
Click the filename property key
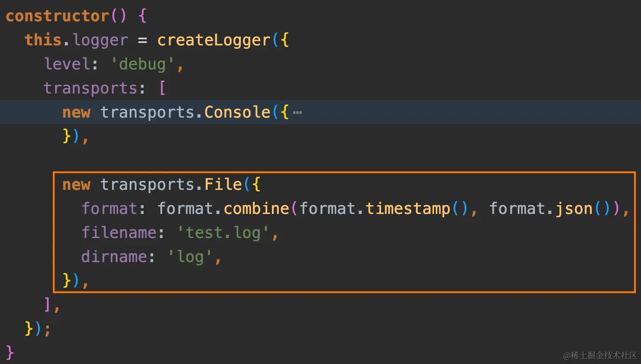119,232
